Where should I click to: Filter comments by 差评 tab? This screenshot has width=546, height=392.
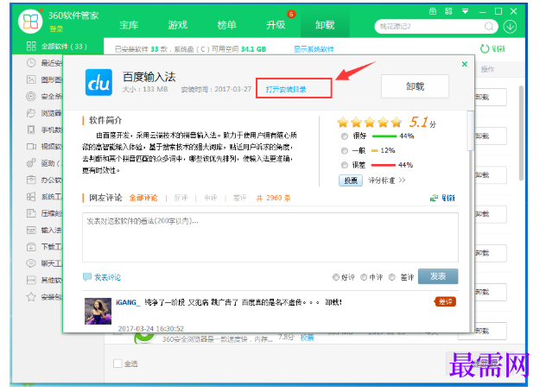point(239,198)
